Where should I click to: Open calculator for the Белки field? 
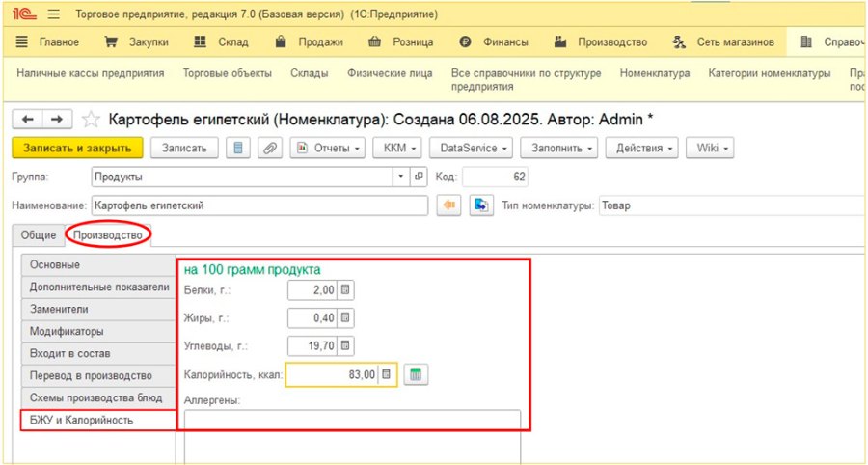(345, 290)
